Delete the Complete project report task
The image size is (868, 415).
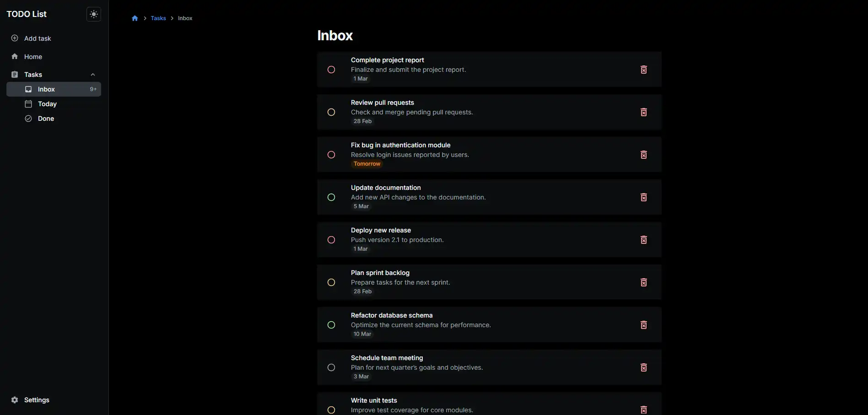coord(643,70)
